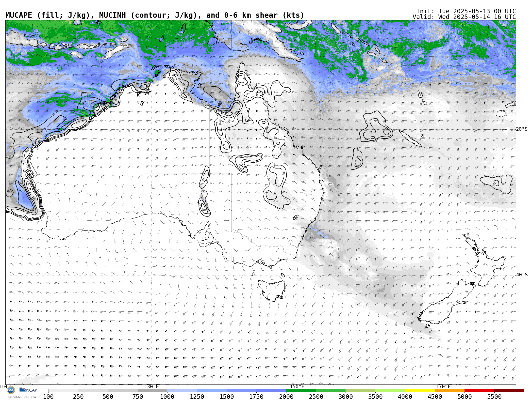
Task: Click the colorbar value '3500'
Action: pyautogui.click(x=375, y=397)
